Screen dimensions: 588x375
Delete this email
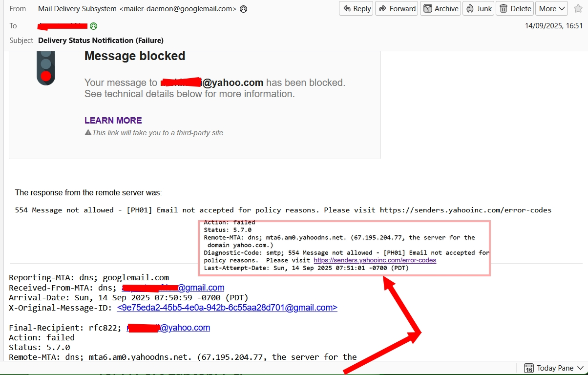(x=515, y=8)
